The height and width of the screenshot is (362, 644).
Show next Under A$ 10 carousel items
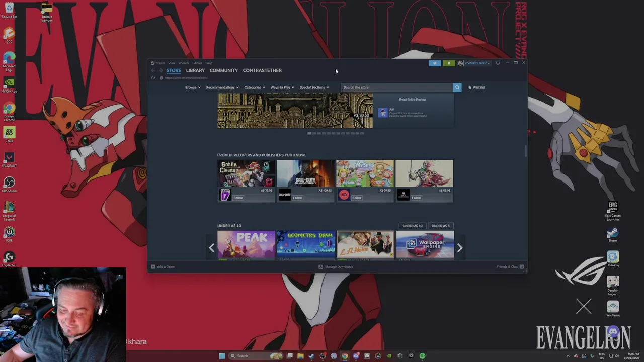point(459,247)
